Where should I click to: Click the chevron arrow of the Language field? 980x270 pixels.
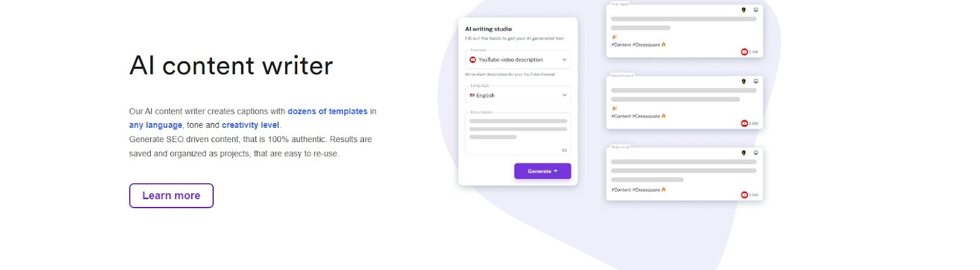[565, 96]
